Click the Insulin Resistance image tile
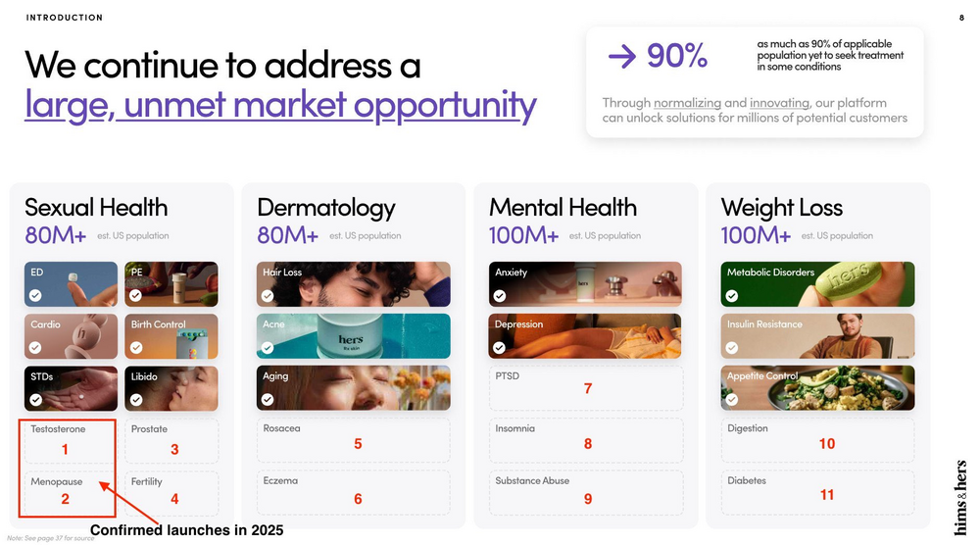980x545 pixels. click(x=818, y=335)
